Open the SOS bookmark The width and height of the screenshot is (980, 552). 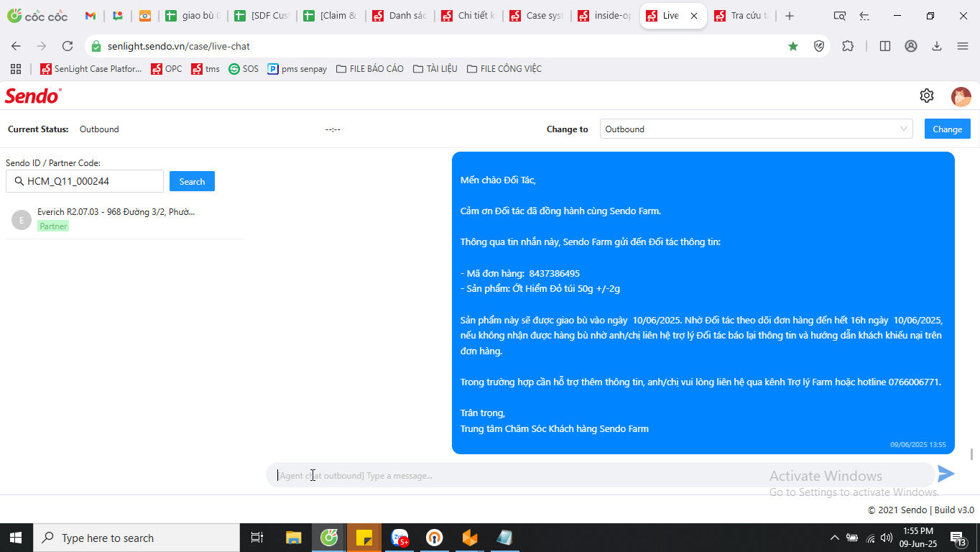tap(243, 69)
